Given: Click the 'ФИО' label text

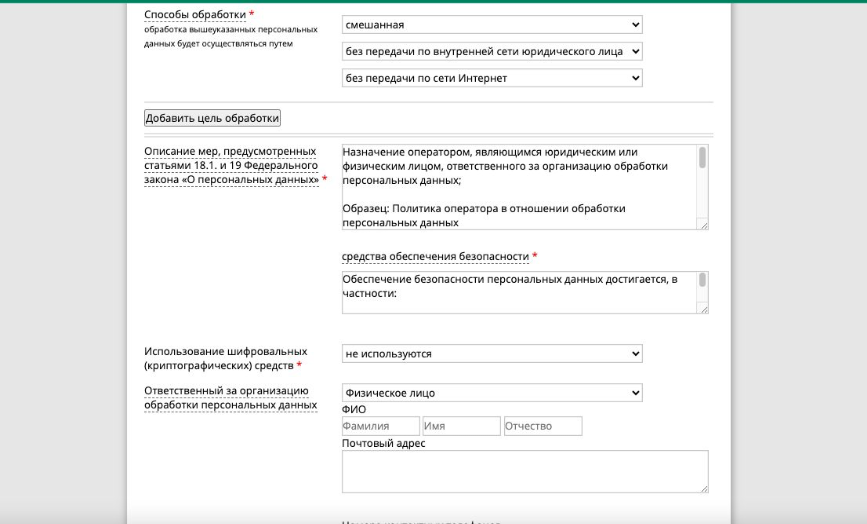Looking at the screenshot, I should click(x=354, y=410).
